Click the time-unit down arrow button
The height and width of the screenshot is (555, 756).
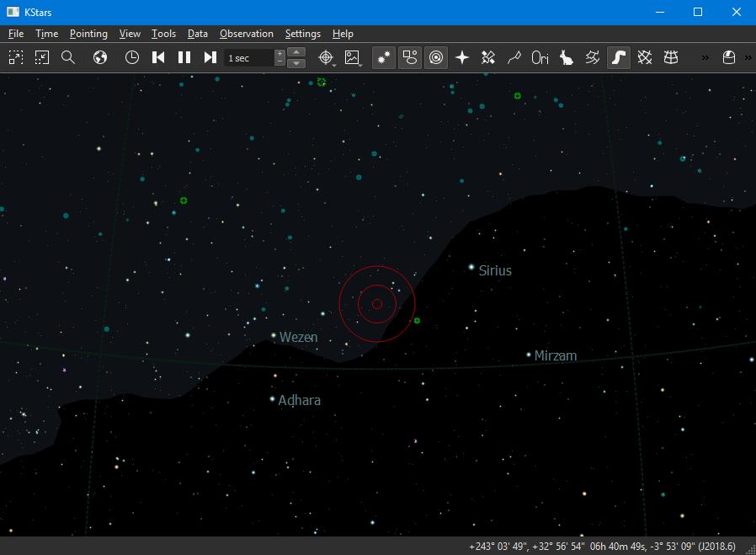tap(296, 63)
